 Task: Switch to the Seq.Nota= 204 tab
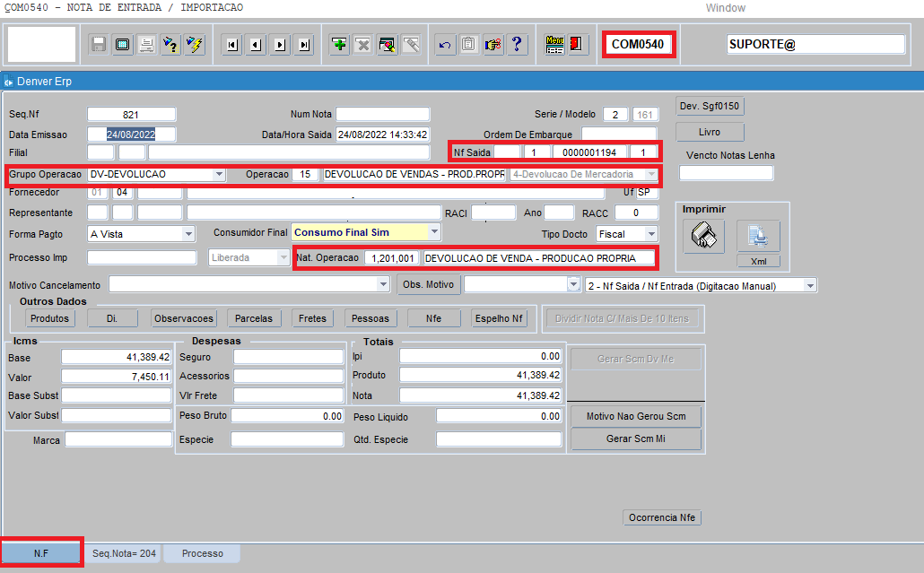[x=124, y=553]
